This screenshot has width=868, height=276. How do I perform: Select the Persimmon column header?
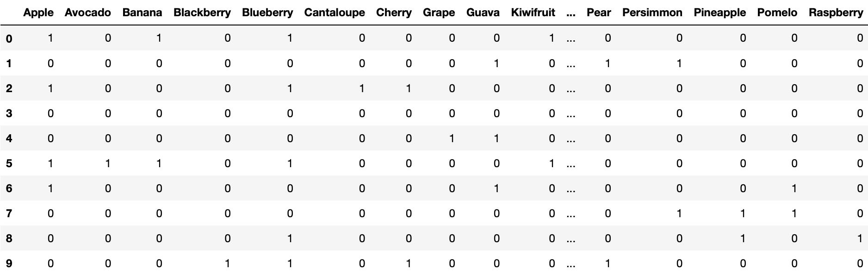click(x=652, y=13)
